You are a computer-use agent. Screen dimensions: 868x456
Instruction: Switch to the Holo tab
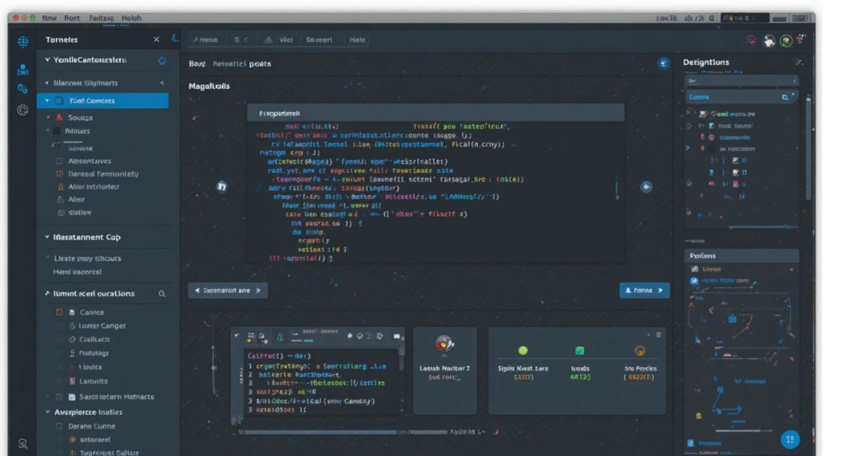coord(357,41)
